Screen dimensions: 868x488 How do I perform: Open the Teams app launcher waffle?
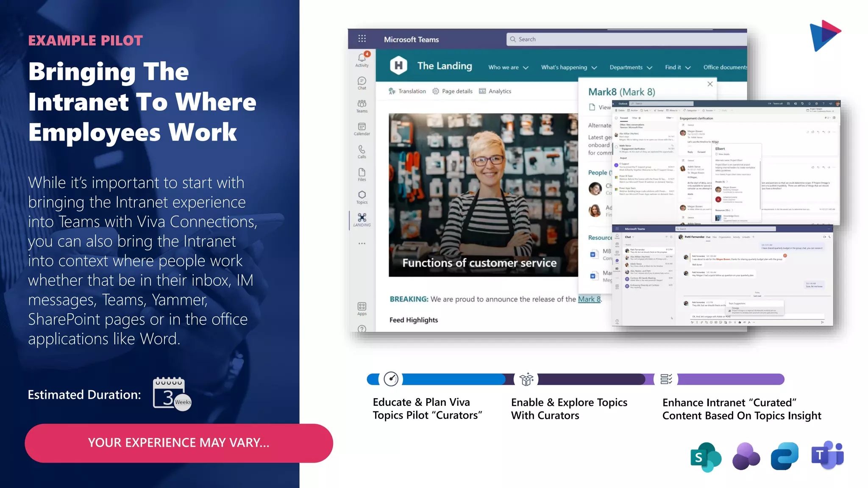tap(362, 39)
